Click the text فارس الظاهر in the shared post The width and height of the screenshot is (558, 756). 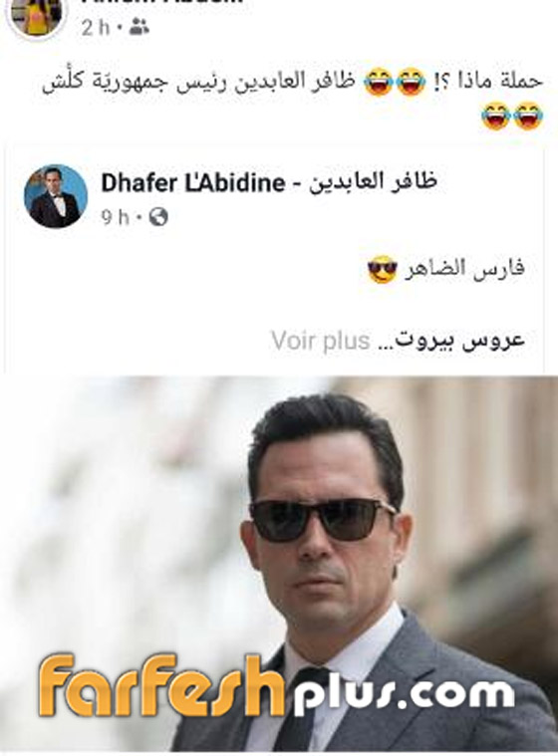tap(464, 268)
